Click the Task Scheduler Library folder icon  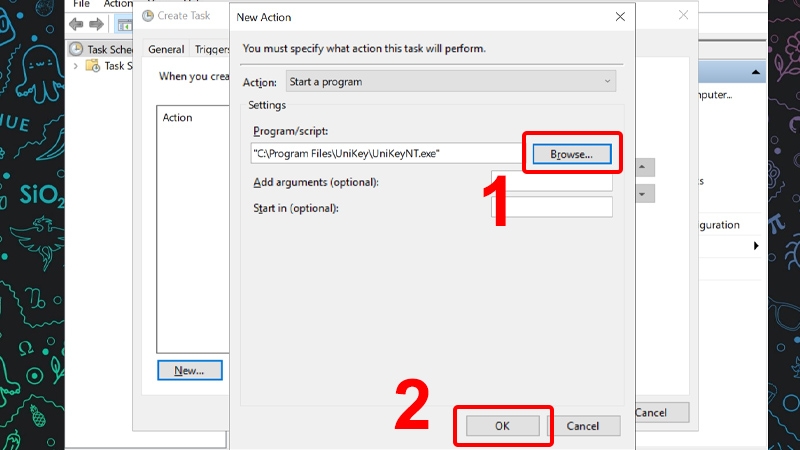click(93, 66)
